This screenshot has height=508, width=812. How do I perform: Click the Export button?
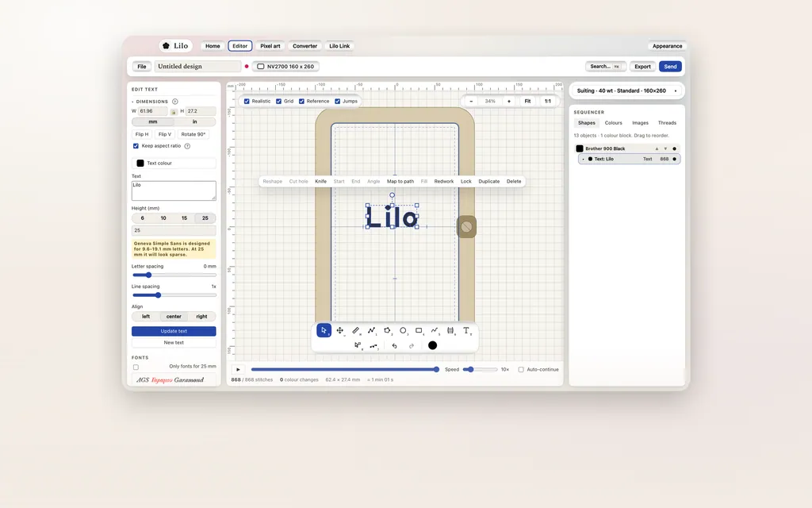pyautogui.click(x=642, y=67)
